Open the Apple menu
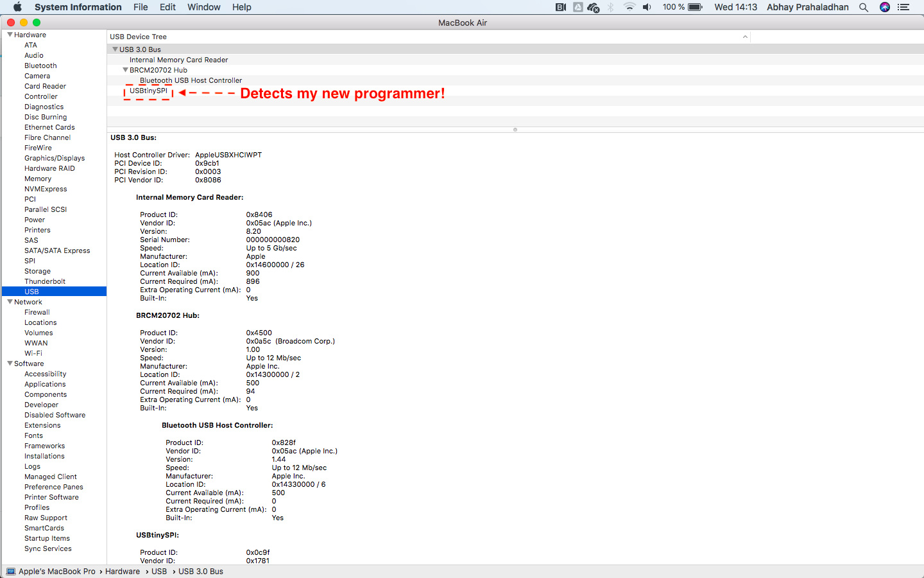Screen dimensions: 924x578 [x=17, y=7]
